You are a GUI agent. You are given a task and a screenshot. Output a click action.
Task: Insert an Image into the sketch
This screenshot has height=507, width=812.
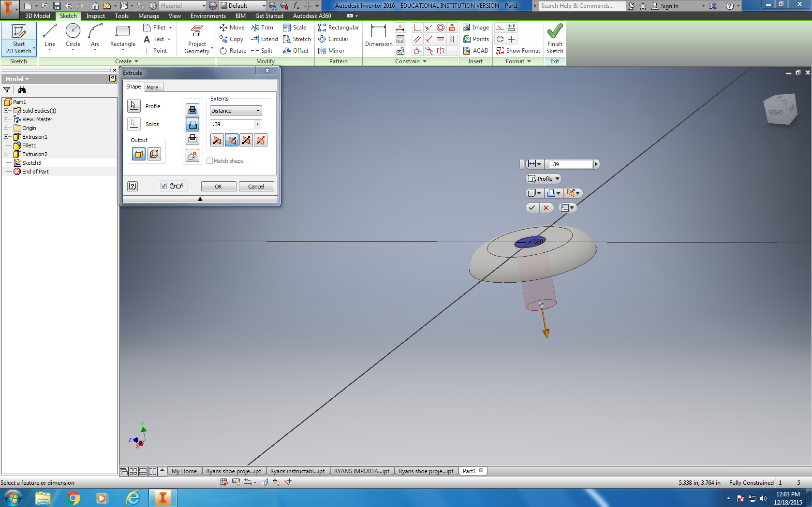[x=476, y=28]
